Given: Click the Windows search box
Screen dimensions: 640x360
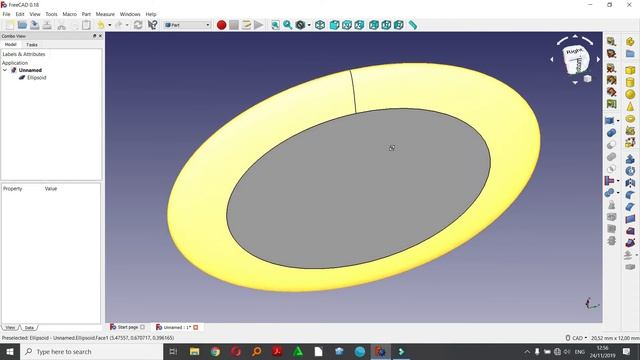Looking at the screenshot, I should [92, 351].
